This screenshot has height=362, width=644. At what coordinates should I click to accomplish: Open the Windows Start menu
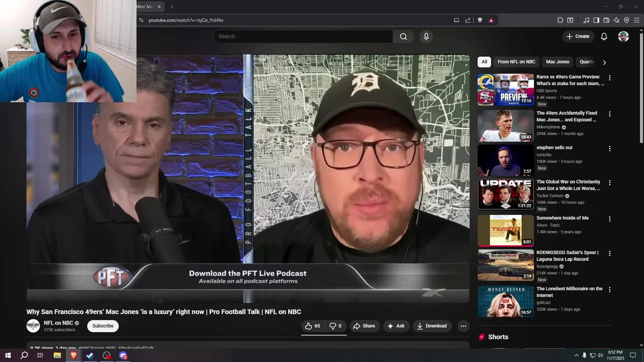[x=8, y=355]
